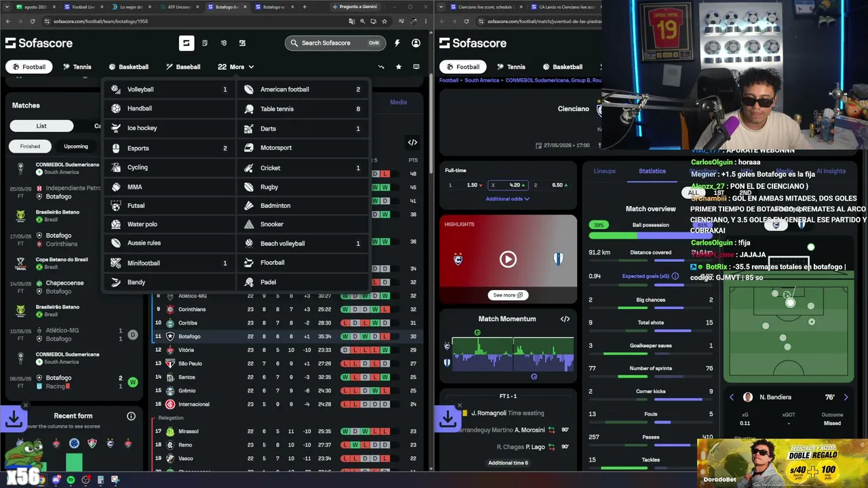868x488 pixels.
Task: Click the away win odds 6.50
Action: coord(551,185)
